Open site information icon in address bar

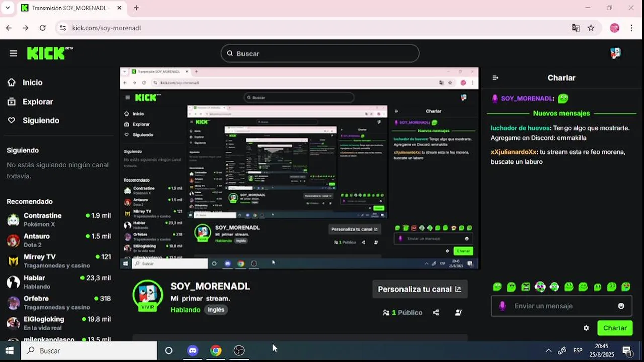(63, 28)
